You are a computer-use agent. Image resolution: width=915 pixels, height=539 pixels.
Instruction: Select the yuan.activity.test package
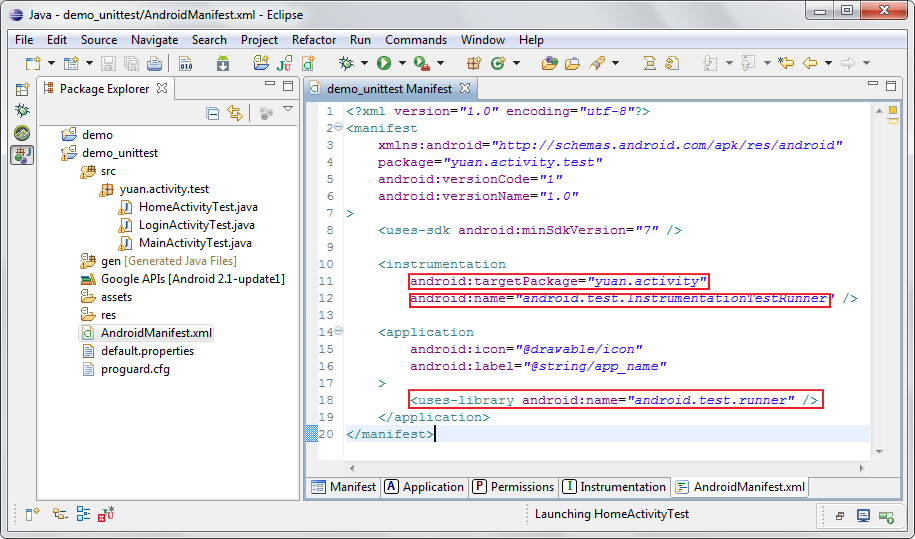tap(154, 189)
